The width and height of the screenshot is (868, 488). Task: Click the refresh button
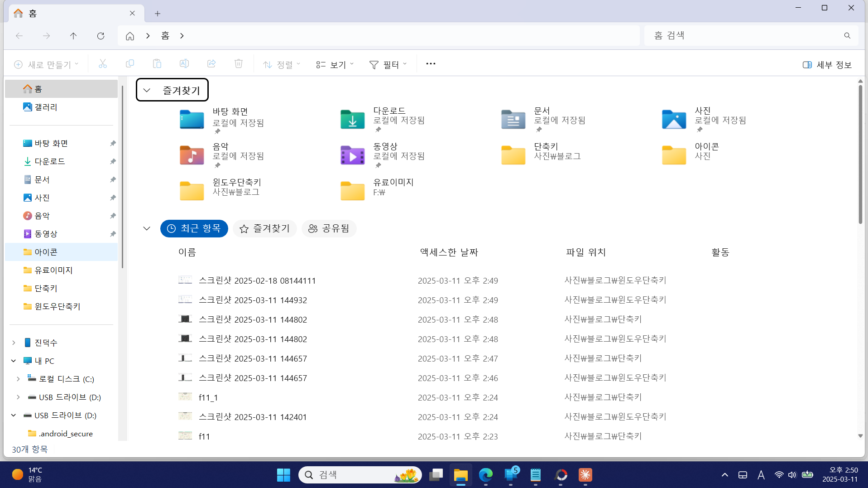click(101, 36)
